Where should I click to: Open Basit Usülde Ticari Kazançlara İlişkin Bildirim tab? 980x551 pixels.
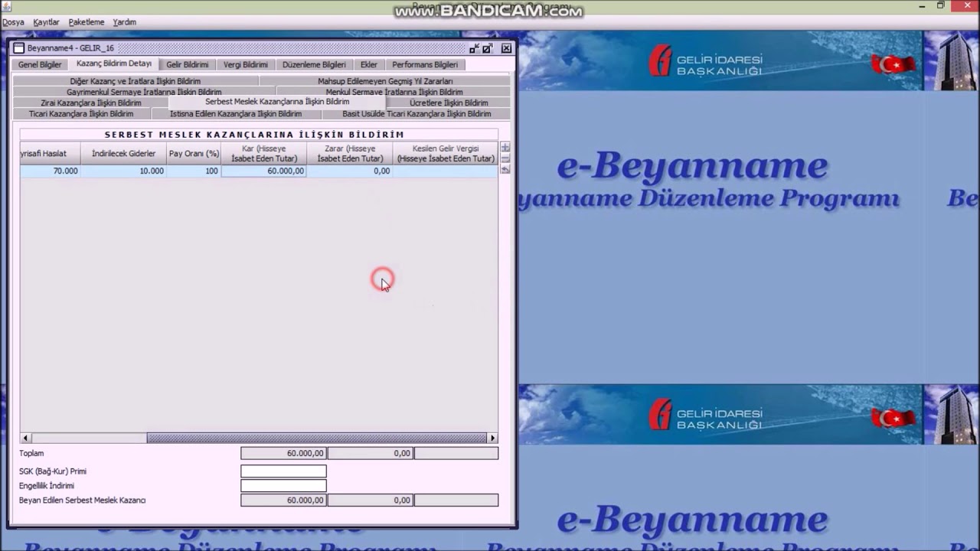coord(416,114)
